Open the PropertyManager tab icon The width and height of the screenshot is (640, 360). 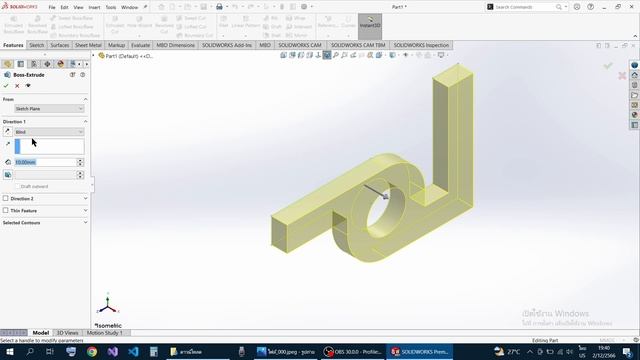click(x=20, y=64)
